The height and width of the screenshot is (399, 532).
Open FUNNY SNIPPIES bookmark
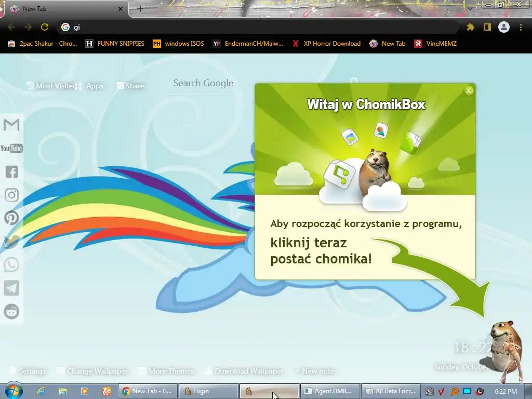115,44
